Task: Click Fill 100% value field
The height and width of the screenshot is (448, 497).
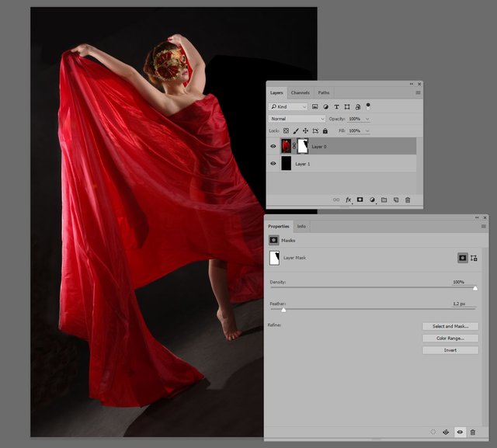Action: point(355,131)
